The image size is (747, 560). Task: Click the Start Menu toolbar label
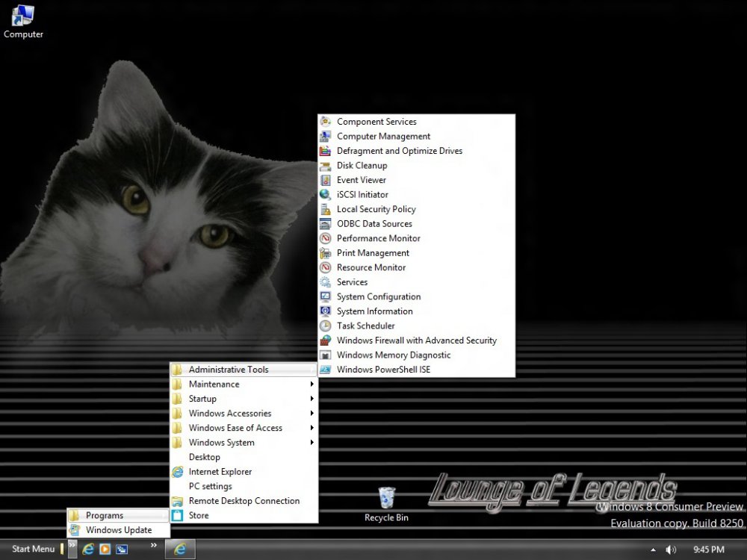click(x=33, y=550)
